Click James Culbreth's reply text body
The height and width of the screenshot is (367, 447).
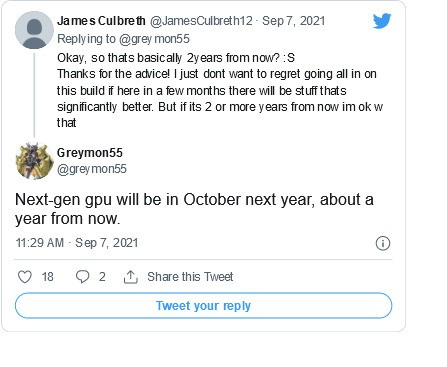click(220, 90)
